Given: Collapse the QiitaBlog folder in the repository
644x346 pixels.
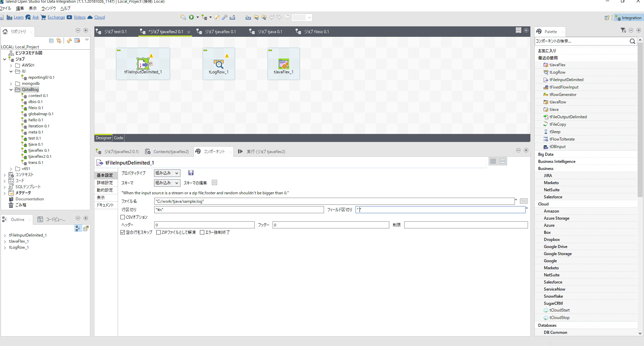Looking at the screenshot, I should [x=11, y=90].
